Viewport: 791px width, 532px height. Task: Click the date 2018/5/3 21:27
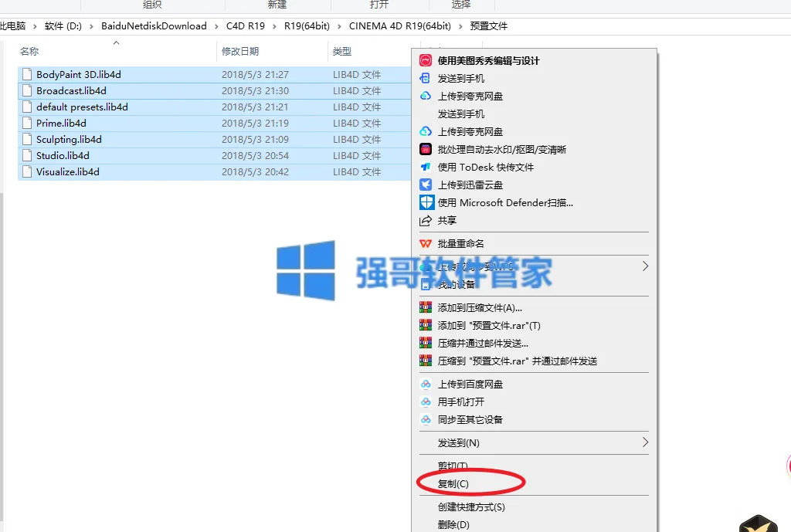coord(255,75)
